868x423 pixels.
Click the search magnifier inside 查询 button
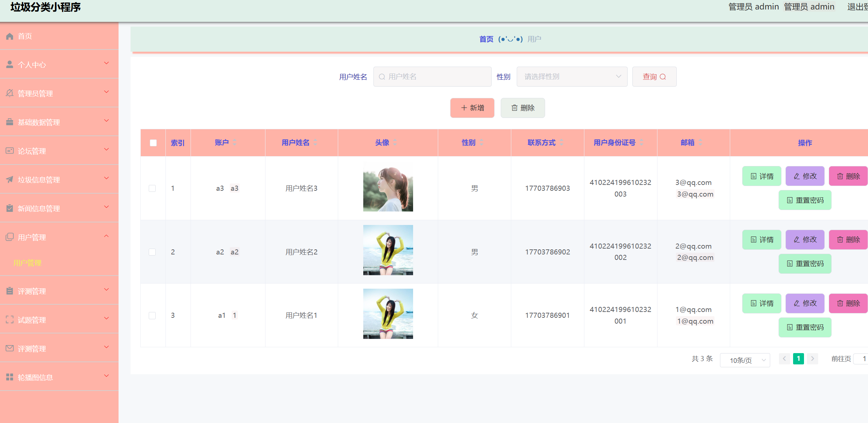[x=663, y=76]
